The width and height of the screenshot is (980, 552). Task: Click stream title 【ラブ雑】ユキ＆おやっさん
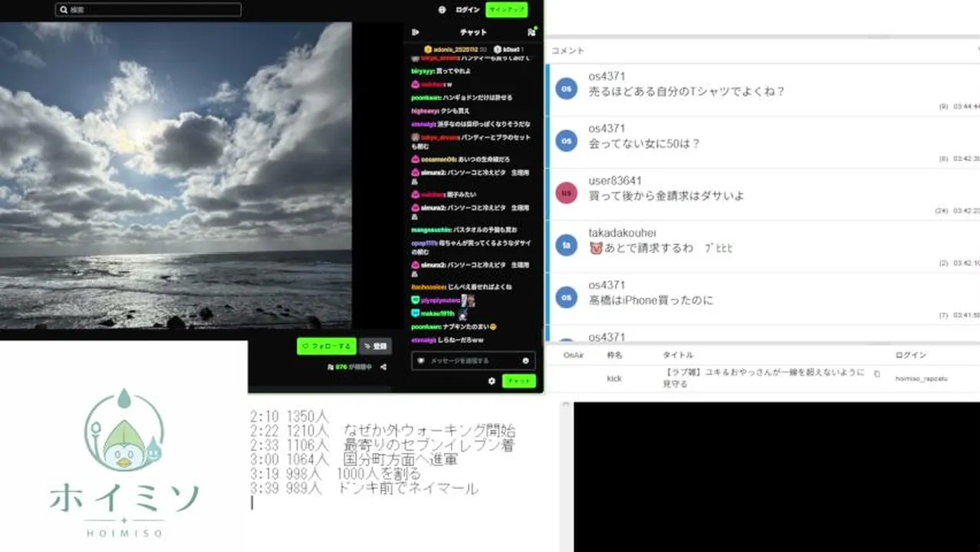click(x=764, y=378)
